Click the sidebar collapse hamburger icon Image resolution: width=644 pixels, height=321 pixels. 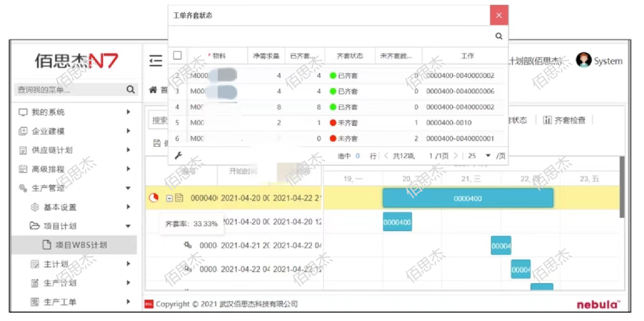coord(156,61)
